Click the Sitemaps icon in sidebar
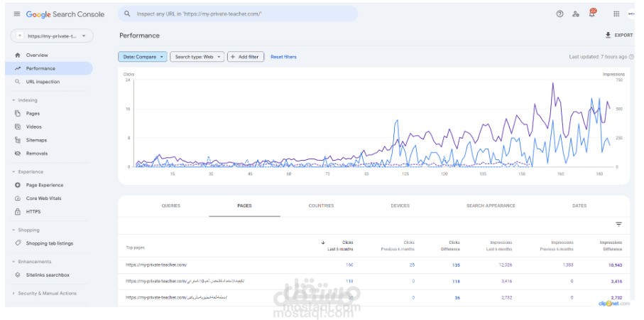Viewport: 644px width, 320px height. pyautogui.click(x=18, y=140)
